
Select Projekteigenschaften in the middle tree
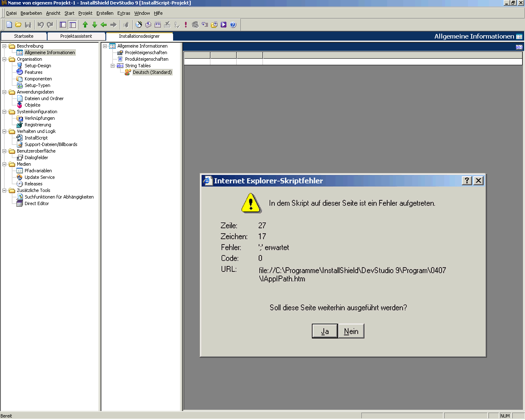146,52
